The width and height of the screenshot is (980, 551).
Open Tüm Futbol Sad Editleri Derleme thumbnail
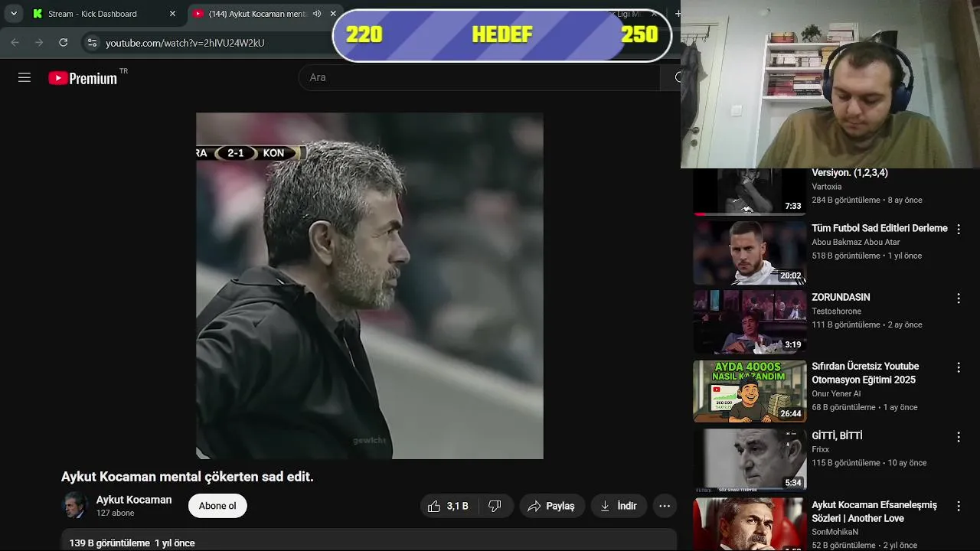tap(750, 253)
